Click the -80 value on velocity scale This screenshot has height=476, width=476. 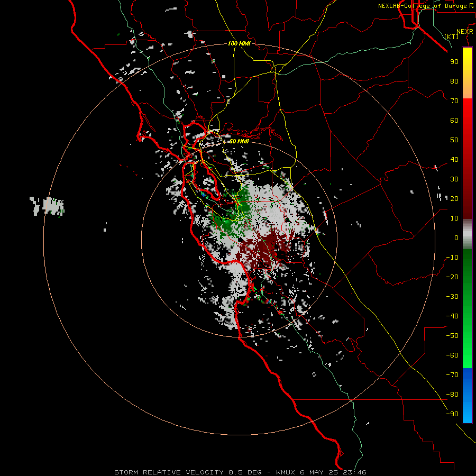452,395
